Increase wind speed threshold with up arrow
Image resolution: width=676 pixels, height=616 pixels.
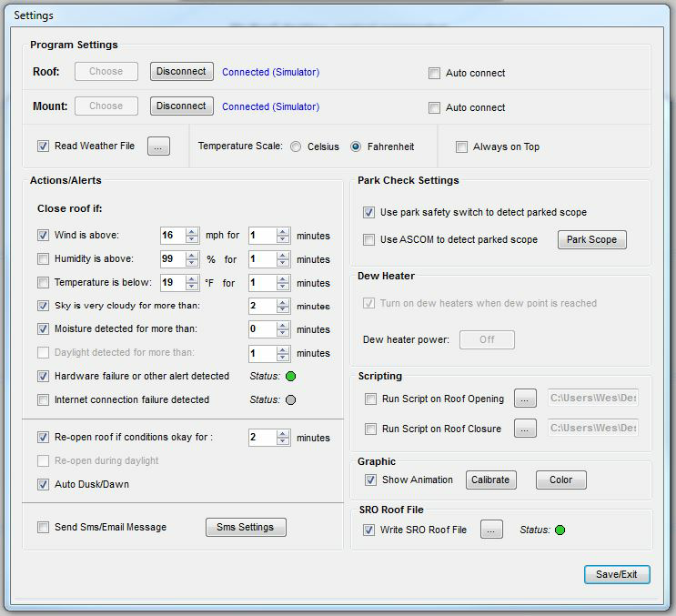[192, 231]
